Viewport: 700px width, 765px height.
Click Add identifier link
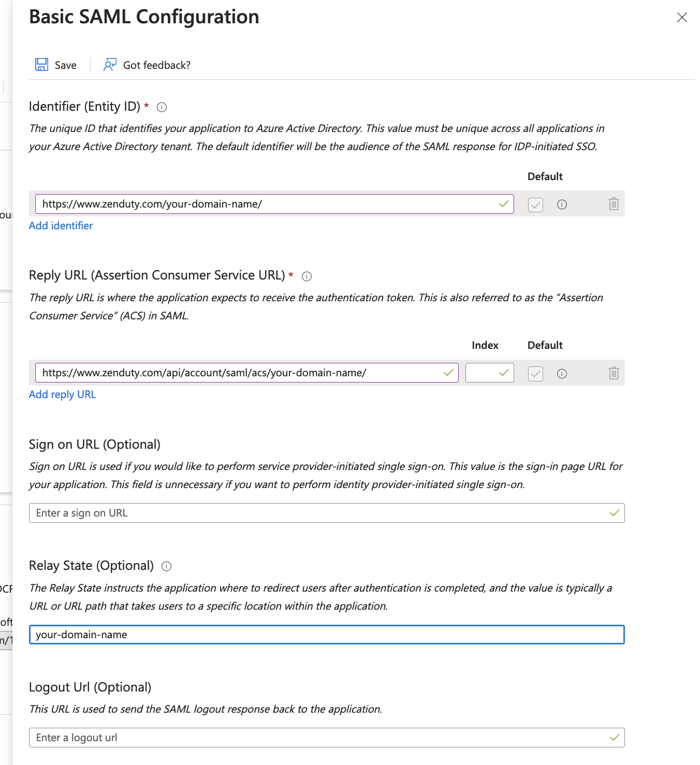tap(61, 226)
